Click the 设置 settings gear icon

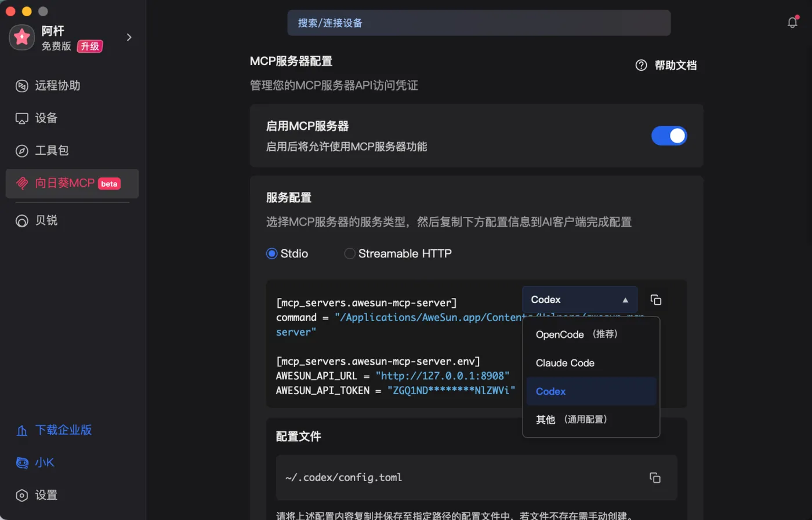[x=22, y=495]
